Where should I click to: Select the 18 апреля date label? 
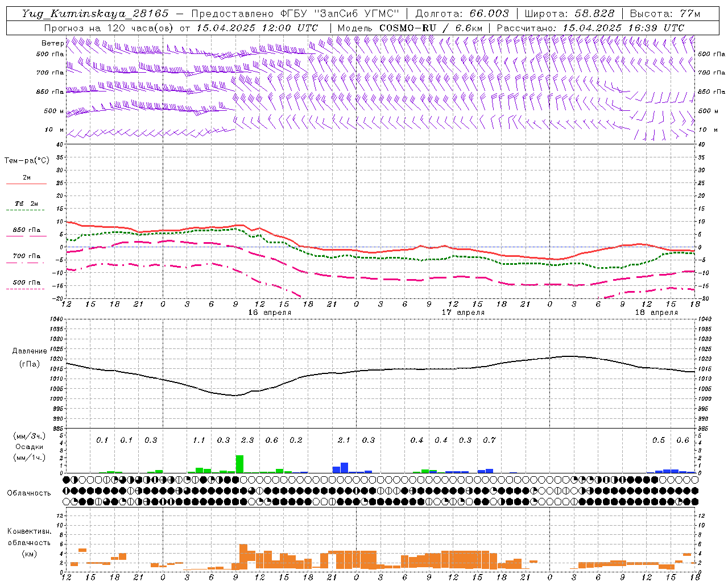click(656, 313)
